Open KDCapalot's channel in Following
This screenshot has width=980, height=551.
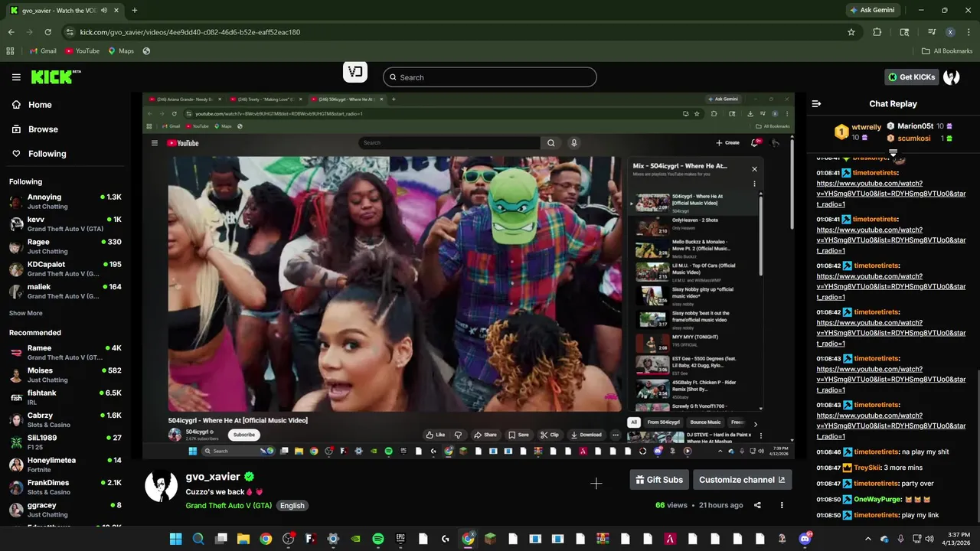65,269
